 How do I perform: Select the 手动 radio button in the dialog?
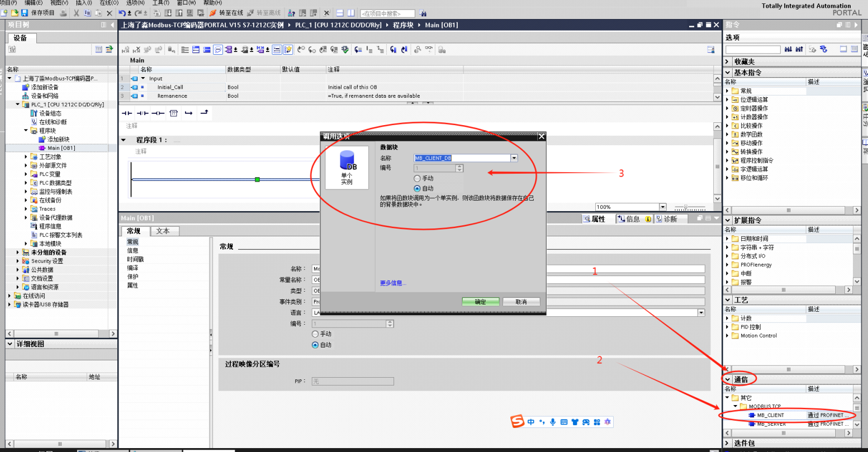pos(417,178)
